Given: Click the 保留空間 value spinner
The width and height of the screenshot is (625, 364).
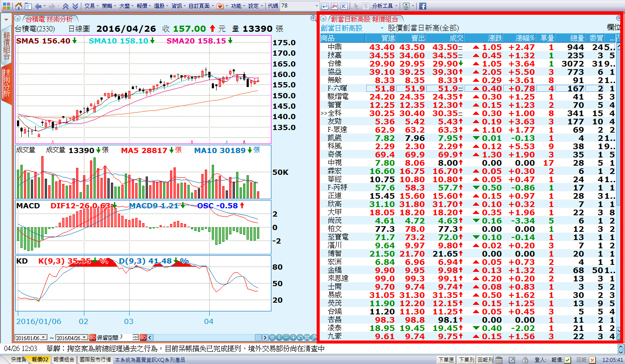Looking at the screenshot, I should 136,337.
